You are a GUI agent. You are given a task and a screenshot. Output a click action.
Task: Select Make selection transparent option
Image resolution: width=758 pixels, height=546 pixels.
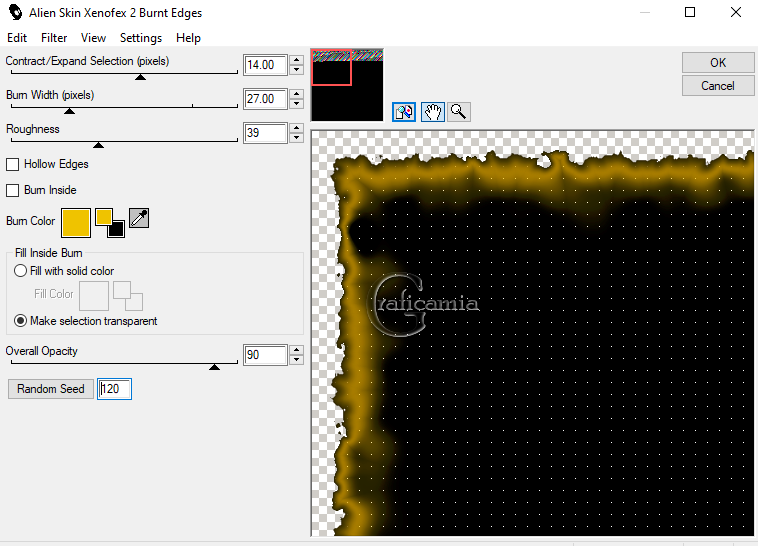(x=20, y=321)
